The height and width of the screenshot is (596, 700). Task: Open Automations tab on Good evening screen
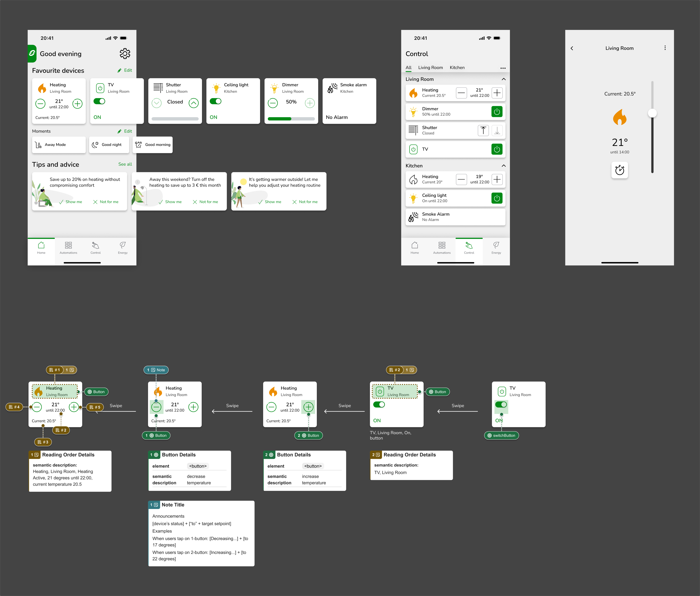(x=68, y=248)
